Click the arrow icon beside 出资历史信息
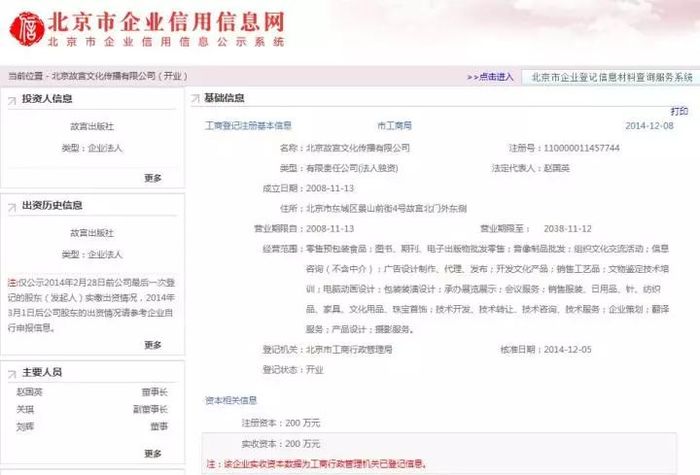 click(x=12, y=207)
